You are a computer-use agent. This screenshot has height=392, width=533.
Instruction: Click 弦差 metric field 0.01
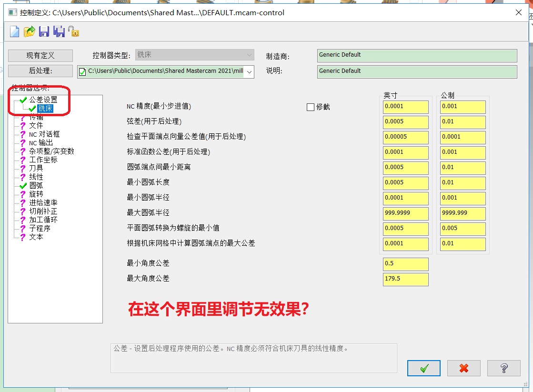coord(463,122)
